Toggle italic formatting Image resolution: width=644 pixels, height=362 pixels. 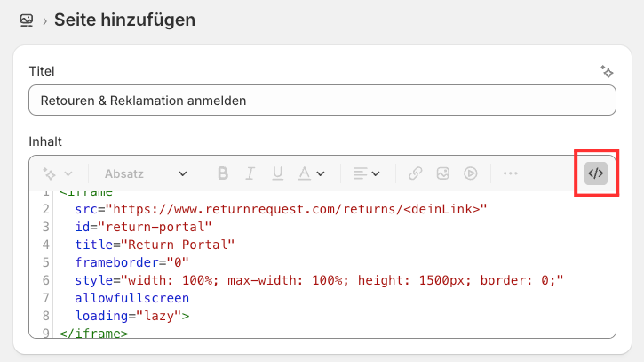pyautogui.click(x=250, y=173)
